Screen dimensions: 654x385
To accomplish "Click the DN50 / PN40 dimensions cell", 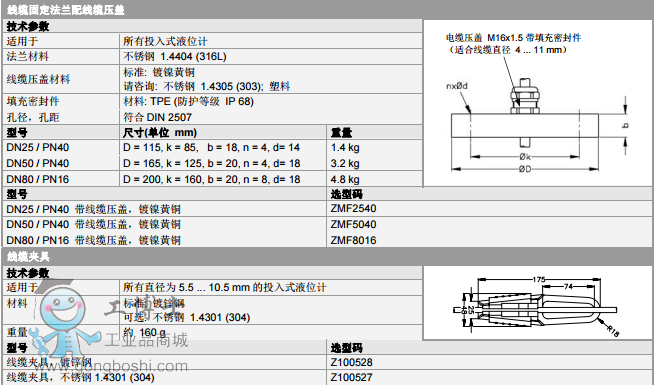I will click(211, 163).
